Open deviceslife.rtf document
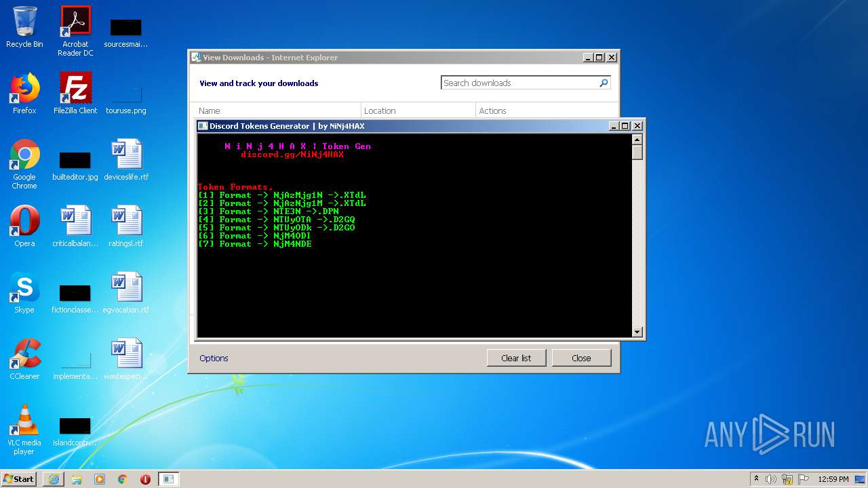The width and height of the screenshot is (868, 488). (127, 160)
